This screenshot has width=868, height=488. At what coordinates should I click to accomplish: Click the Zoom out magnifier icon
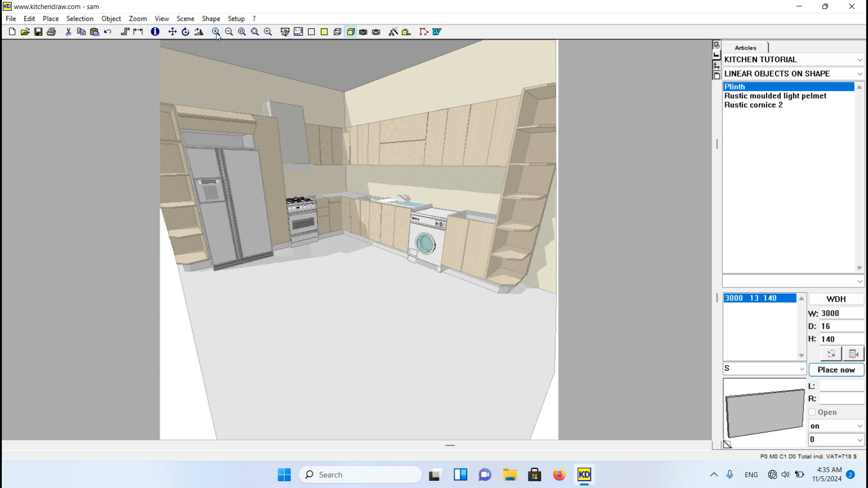pyautogui.click(x=229, y=32)
